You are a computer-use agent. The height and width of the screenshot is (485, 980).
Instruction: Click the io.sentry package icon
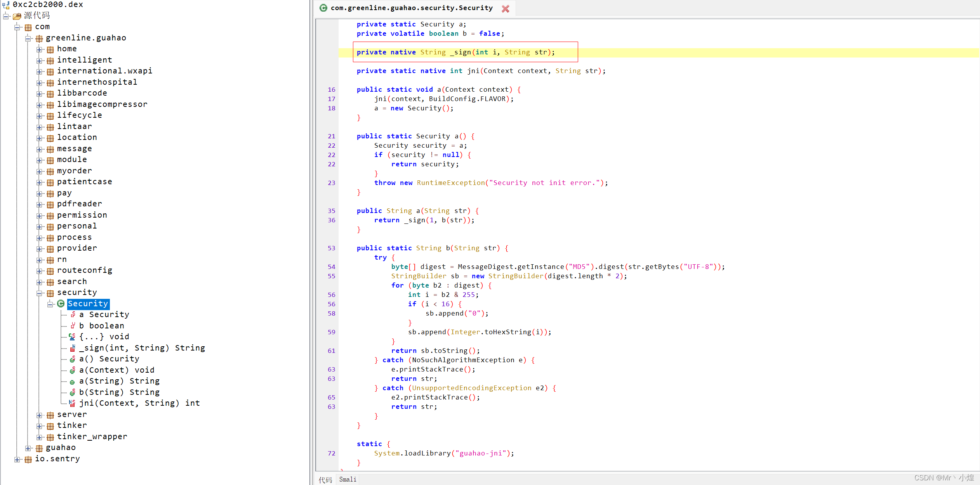pos(28,459)
